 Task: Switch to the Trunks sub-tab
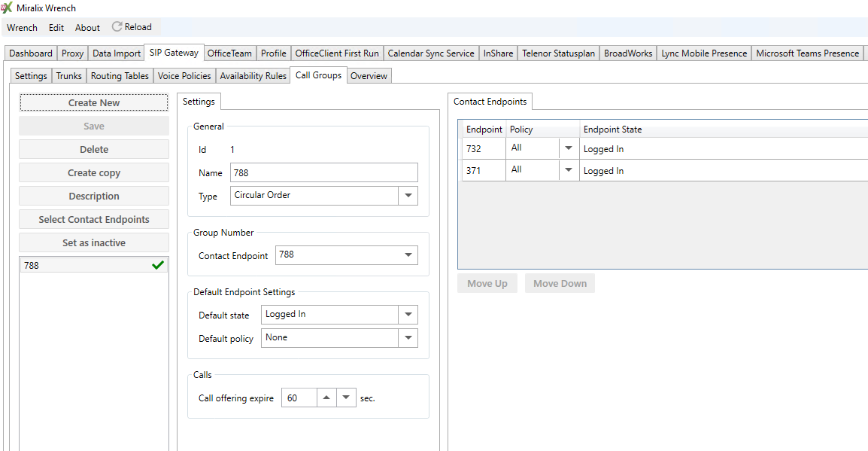68,76
